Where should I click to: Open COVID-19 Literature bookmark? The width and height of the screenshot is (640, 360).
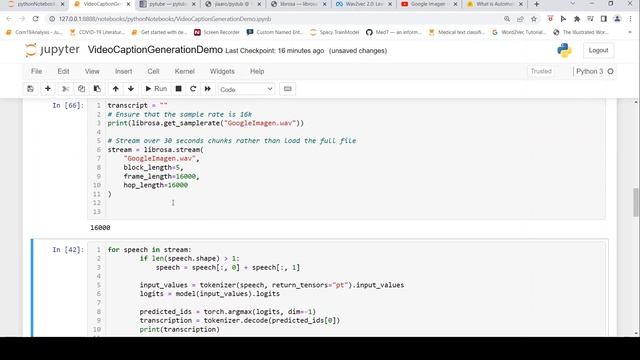click(x=97, y=32)
